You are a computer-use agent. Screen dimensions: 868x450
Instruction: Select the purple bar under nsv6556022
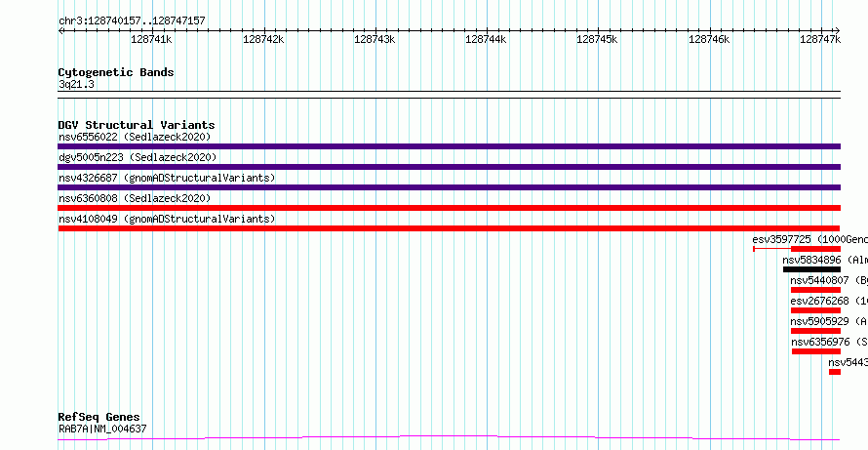point(449,146)
